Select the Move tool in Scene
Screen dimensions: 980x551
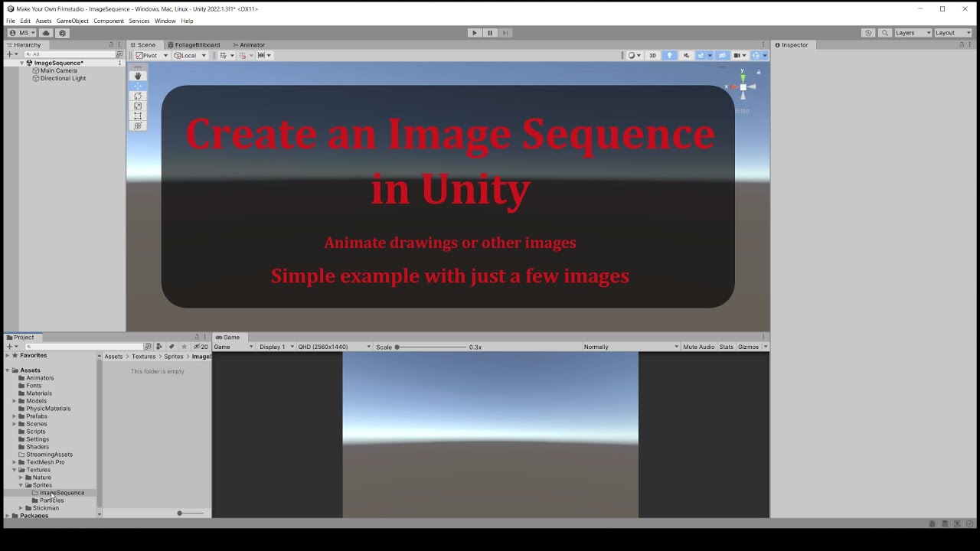(x=138, y=86)
